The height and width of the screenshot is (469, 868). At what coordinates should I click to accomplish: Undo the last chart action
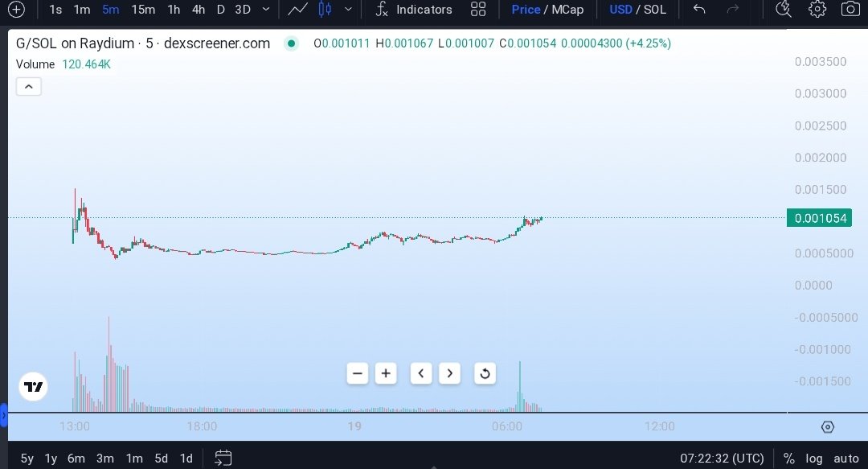(x=700, y=10)
